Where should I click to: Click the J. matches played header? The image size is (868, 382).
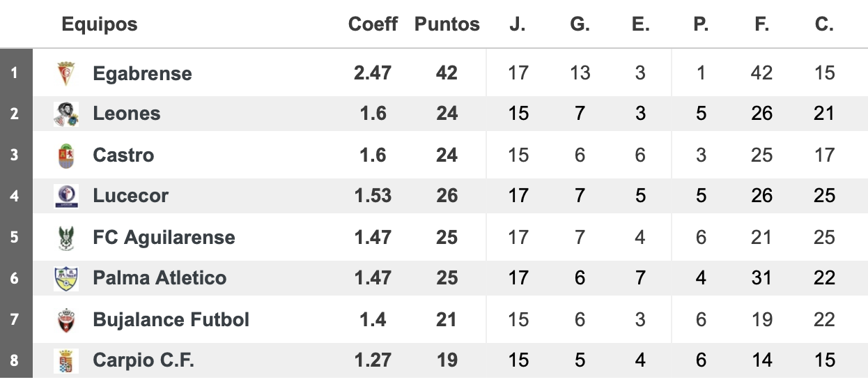(x=518, y=24)
